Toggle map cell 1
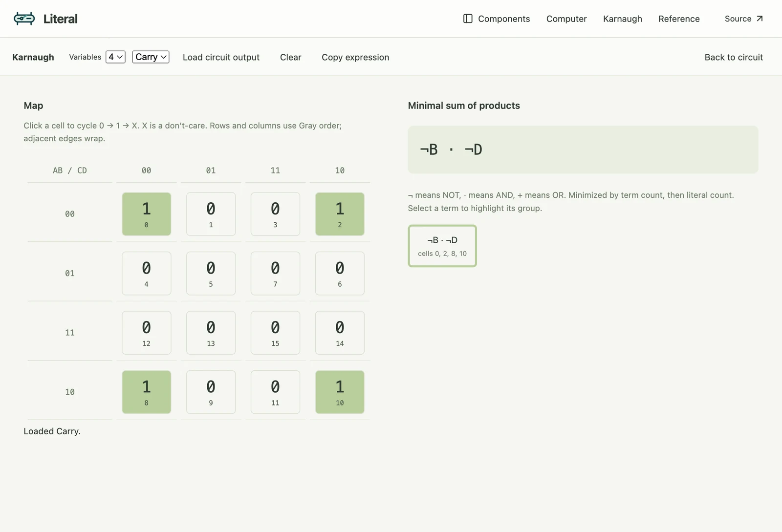 [211, 214]
